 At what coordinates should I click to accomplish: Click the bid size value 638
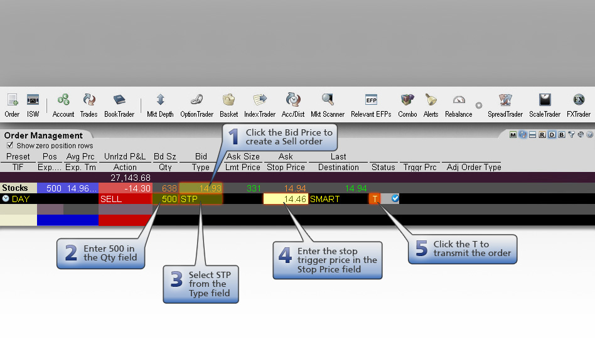tap(169, 188)
